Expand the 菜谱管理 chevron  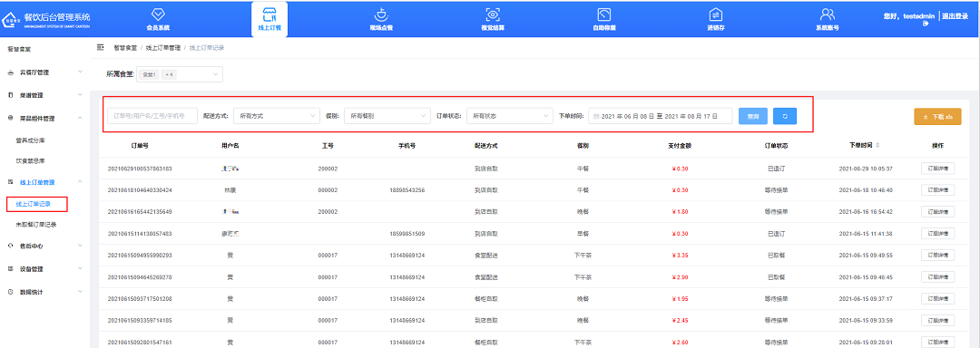[80, 95]
